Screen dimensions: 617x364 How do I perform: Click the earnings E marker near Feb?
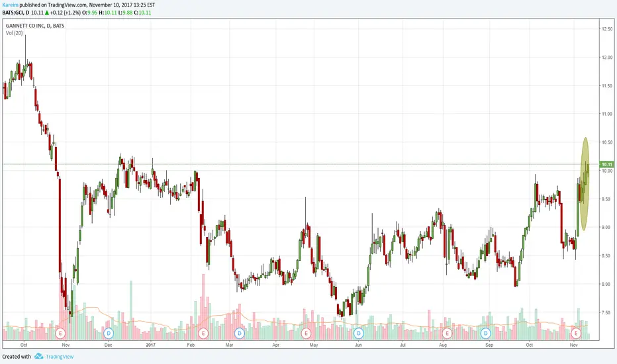[203, 334]
